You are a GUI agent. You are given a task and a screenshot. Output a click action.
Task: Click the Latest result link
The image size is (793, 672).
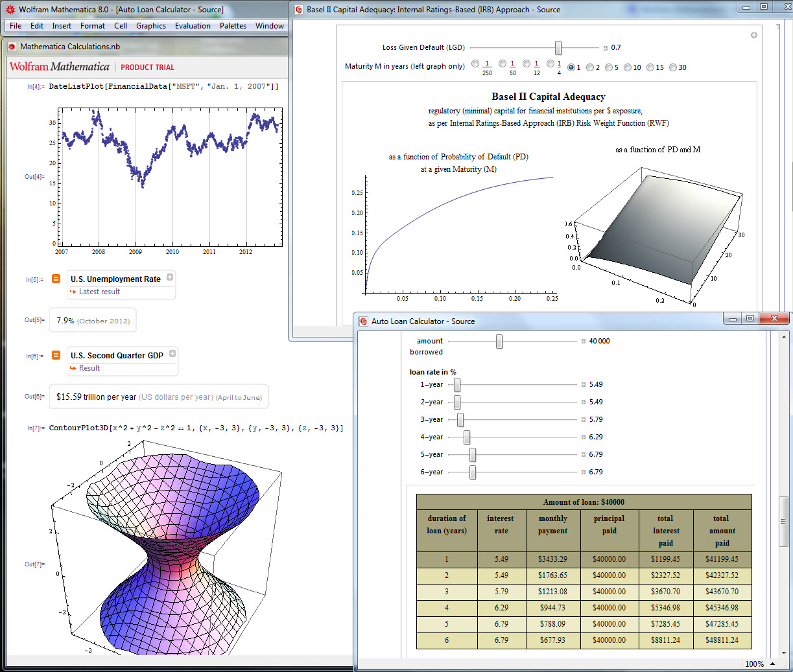tap(99, 292)
